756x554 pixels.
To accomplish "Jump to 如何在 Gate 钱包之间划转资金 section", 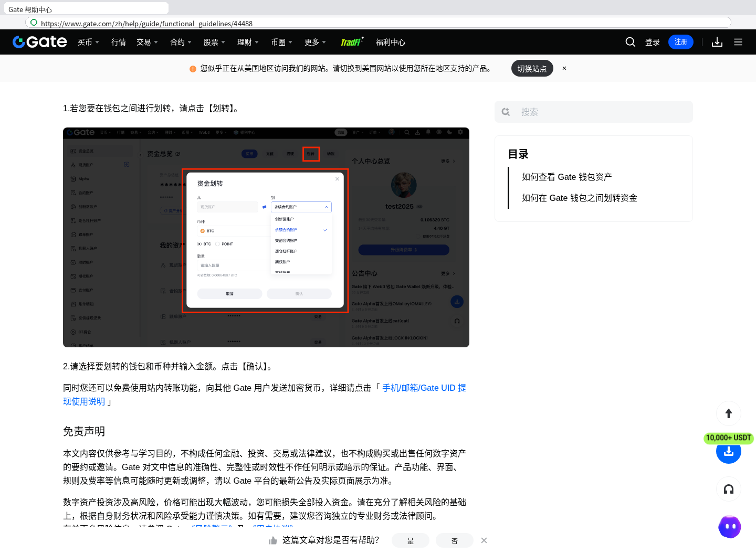I will pyautogui.click(x=580, y=198).
